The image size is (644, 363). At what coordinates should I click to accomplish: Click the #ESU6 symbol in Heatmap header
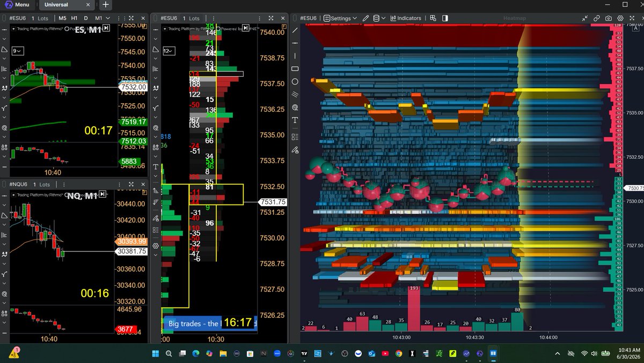(308, 18)
